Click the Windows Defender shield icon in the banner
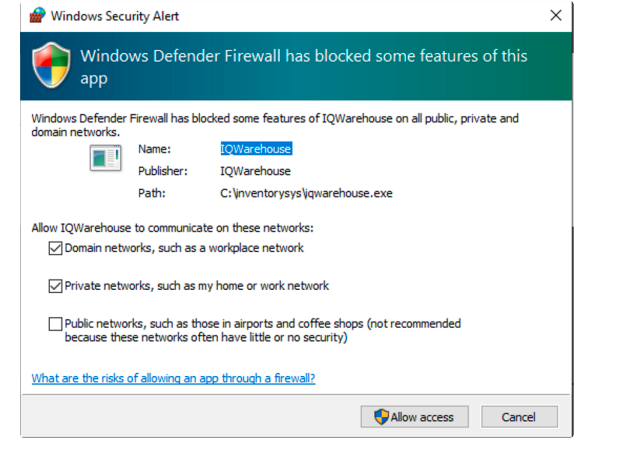The height and width of the screenshot is (452, 625). click(x=52, y=66)
